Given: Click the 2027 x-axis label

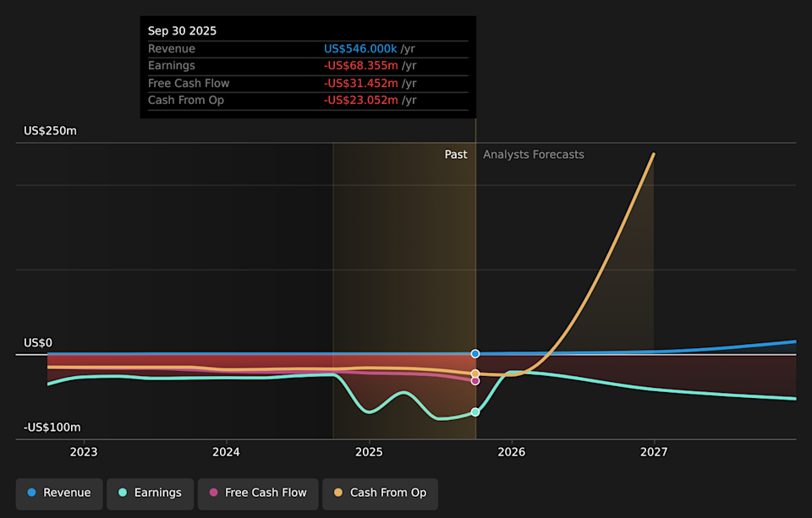Looking at the screenshot, I should [654, 452].
